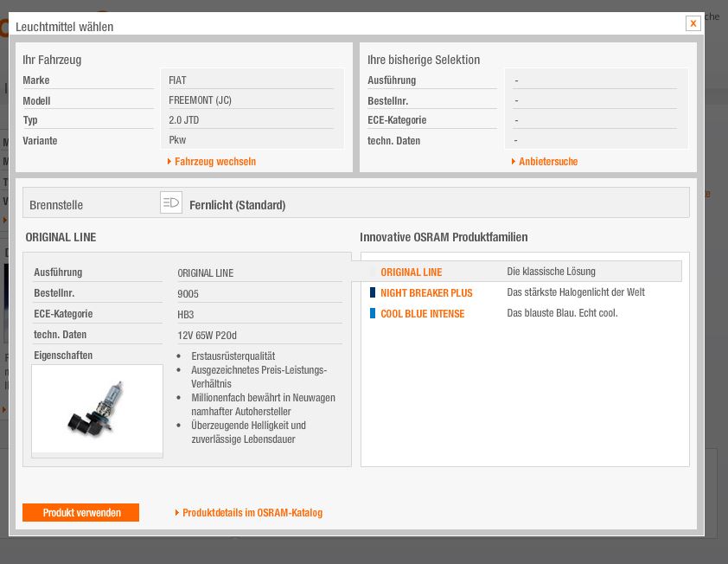Select ORIGINAL LINE in product families list
Image resolution: width=728 pixels, height=564 pixels.
pyautogui.click(x=411, y=272)
